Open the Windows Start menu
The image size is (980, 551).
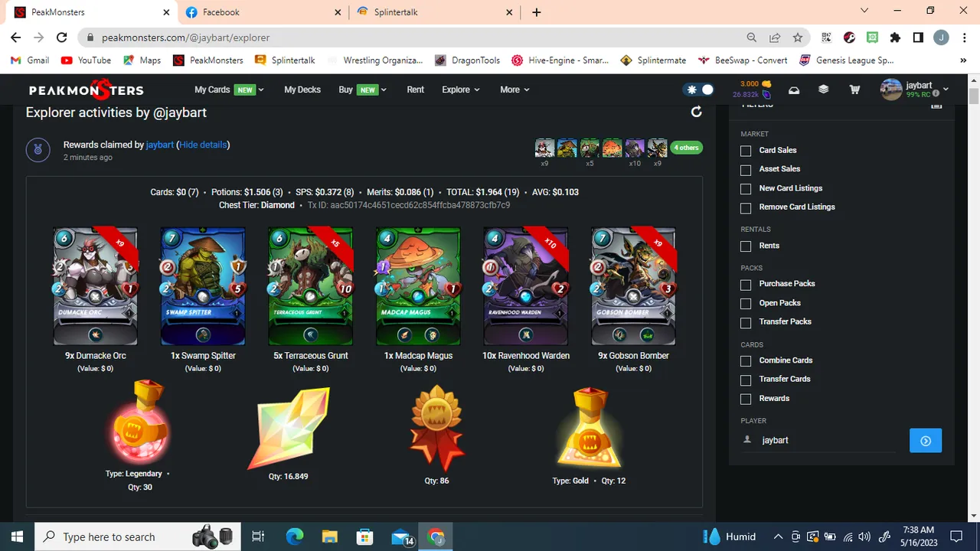click(18, 536)
